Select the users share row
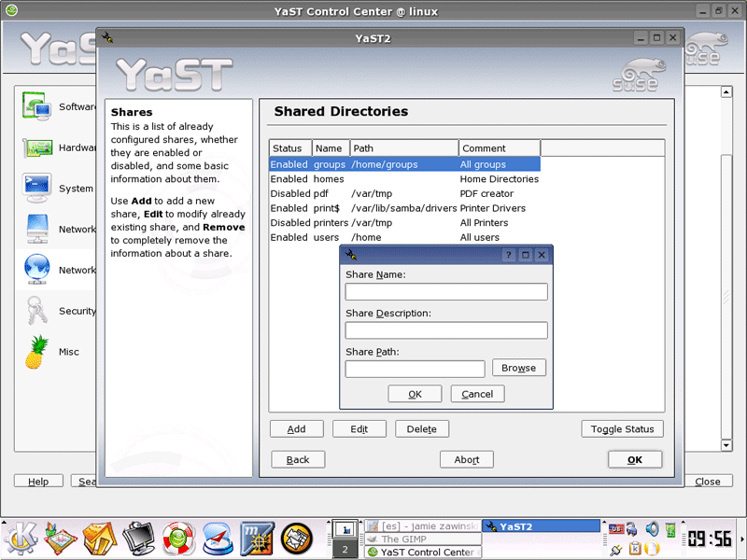Viewport: 747px width, 560px height. pyautogui.click(x=405, y=237)
